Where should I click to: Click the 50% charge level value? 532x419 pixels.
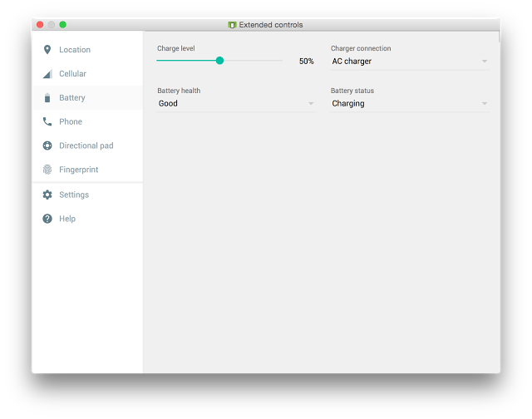306,62
